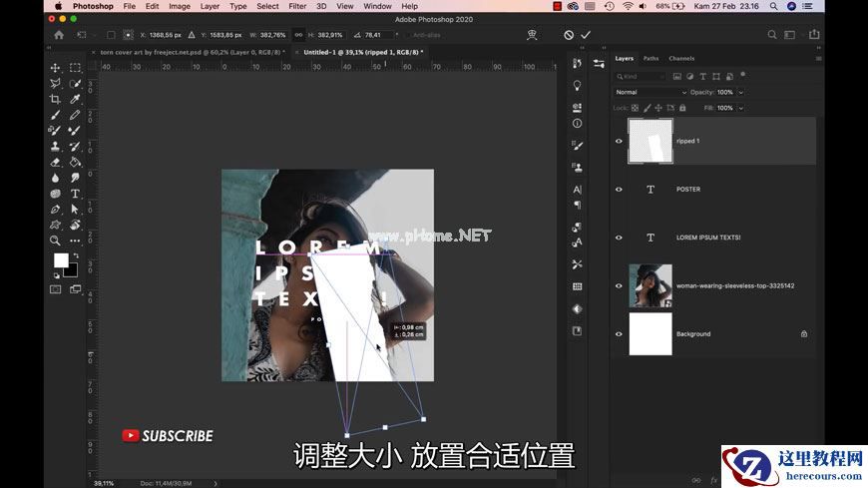Toggle lock all padlock icon
The width and height of the screenshot is (868, 488).
(682, 108)
